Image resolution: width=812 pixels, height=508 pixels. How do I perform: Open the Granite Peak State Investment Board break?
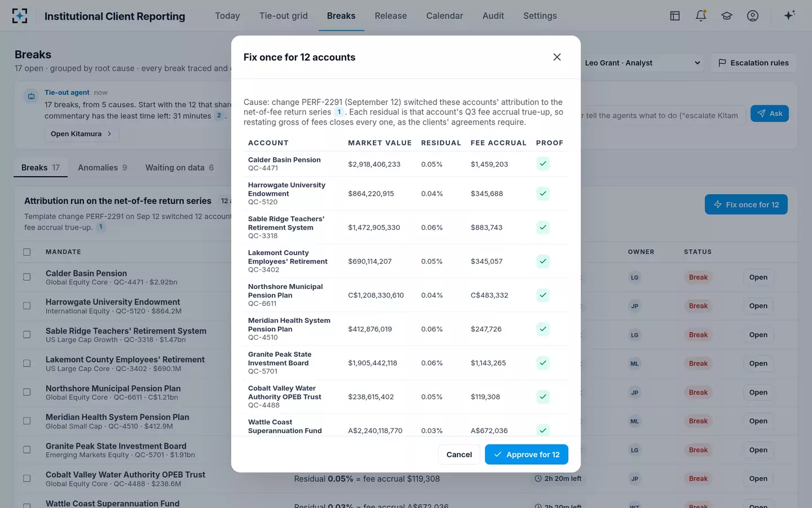(x=758, y=450)
